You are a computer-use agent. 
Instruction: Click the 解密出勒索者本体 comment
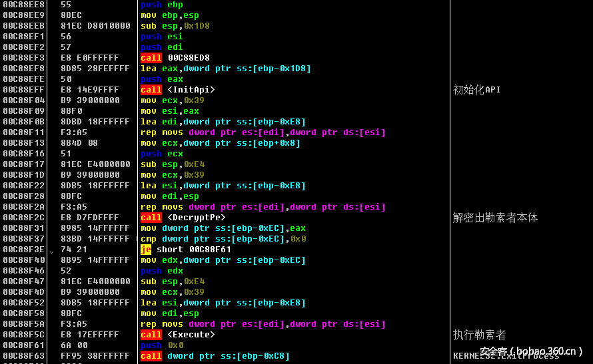click(495, 218)
